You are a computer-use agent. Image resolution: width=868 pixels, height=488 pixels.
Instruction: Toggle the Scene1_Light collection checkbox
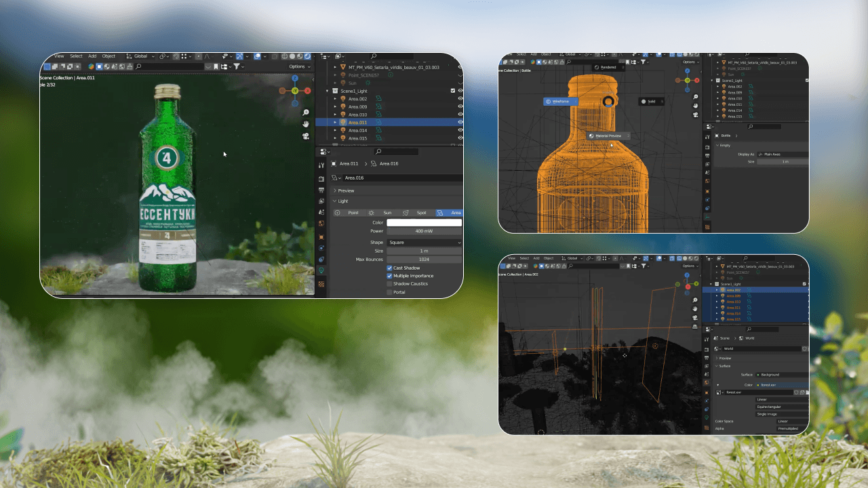coord(453,91)
